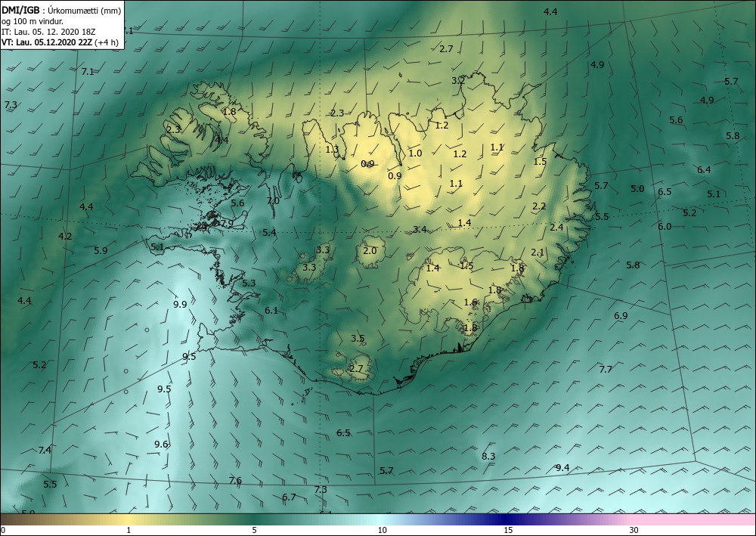756x536 pixels.
Task: Click the 5.3 value near the west coast
Action: point(249,283)
